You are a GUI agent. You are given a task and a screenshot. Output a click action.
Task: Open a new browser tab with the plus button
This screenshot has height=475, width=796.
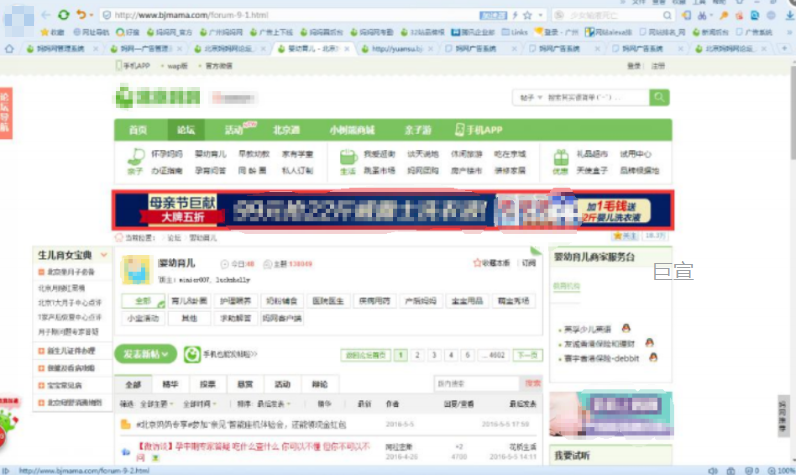coord(784,48)
